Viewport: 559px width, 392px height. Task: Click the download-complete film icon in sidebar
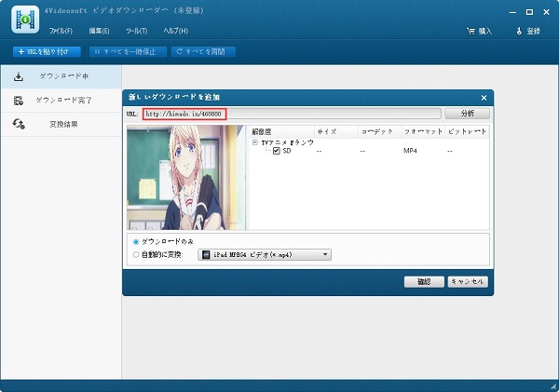(x=19, y=101)
